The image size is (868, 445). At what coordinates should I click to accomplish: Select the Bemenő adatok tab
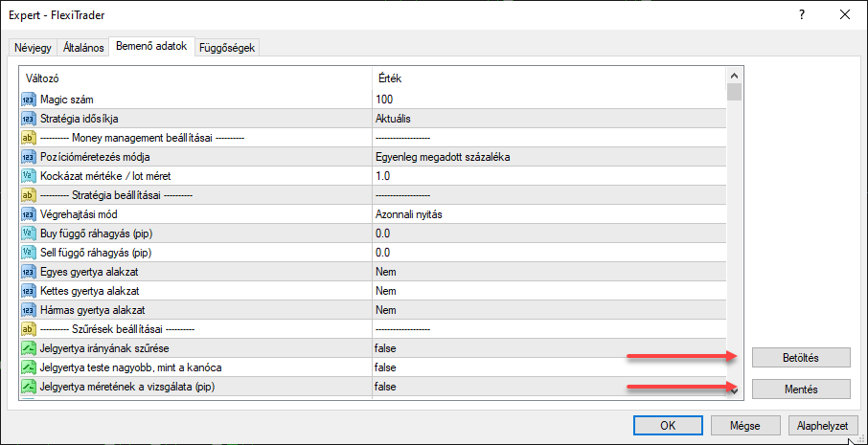tap(151, 47)
